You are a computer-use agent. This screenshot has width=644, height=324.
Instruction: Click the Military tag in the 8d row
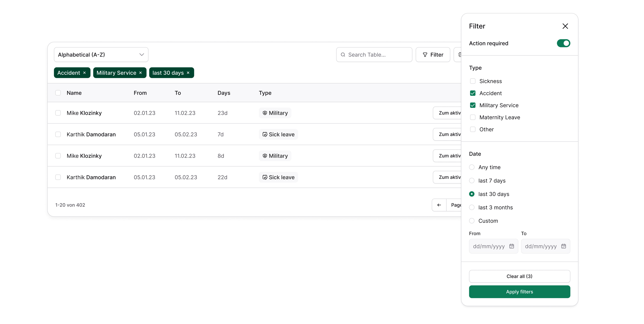[275, 156]
